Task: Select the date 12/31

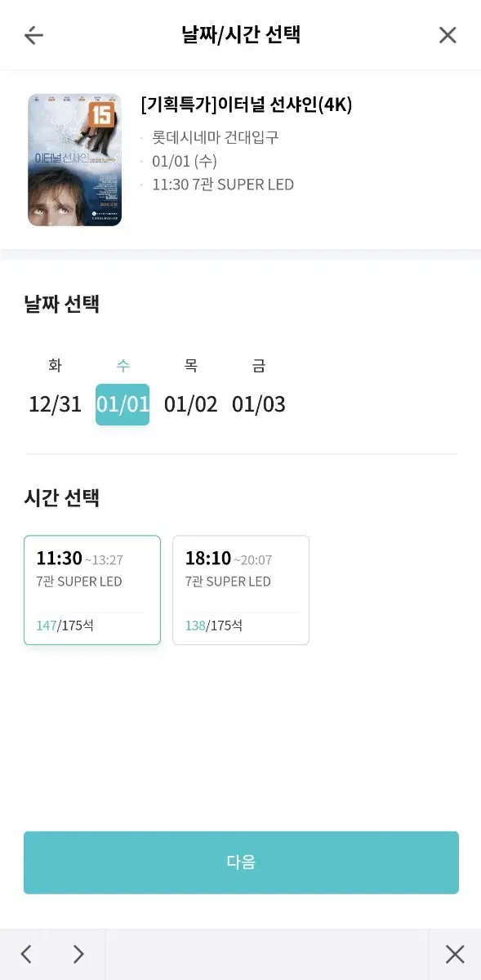Action: point(56,404)
